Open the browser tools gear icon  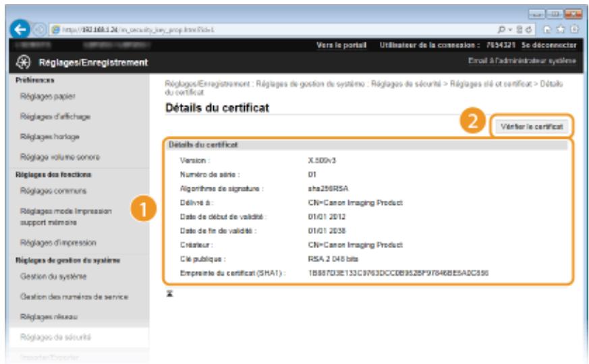pos(574,30)
